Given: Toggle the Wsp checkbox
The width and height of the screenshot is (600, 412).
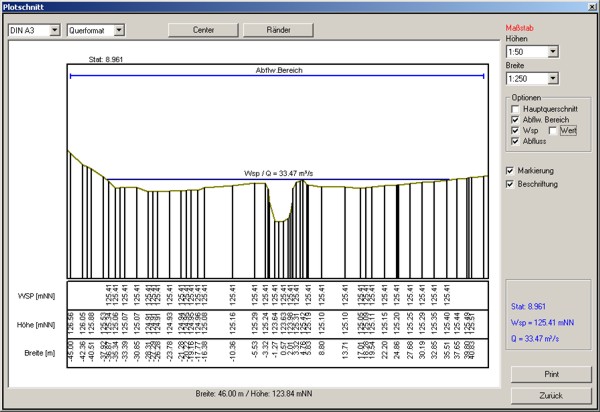Looking at the screenshot, I should tap(513, 131).
